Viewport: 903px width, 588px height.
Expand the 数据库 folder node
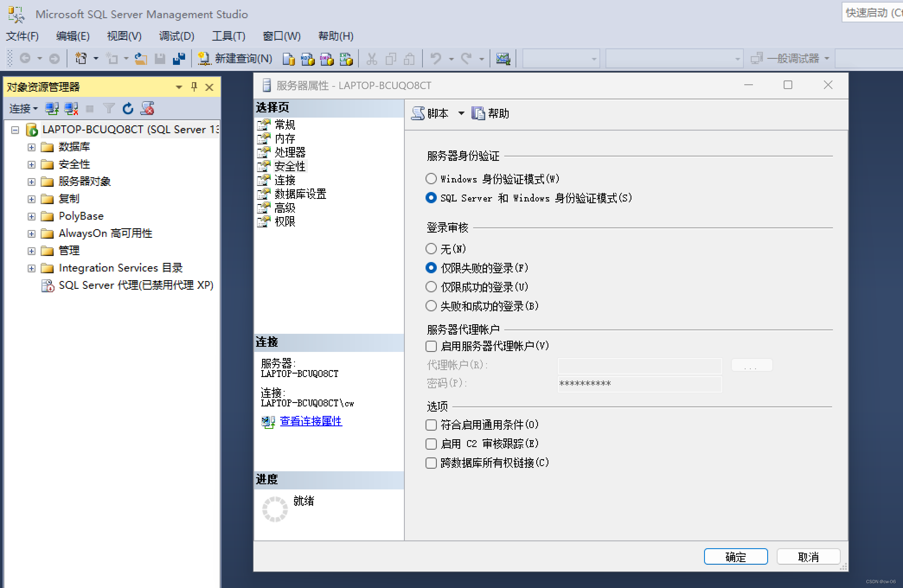[32, 147]
